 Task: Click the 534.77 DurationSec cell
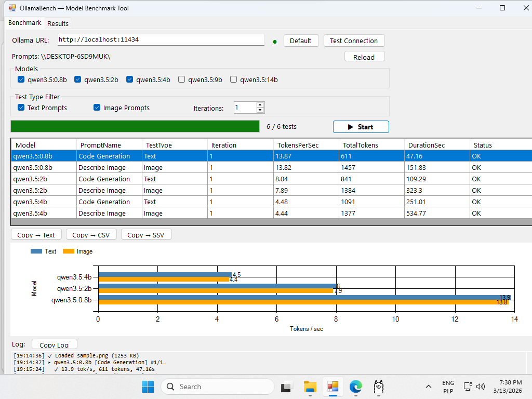tap(436, 213)
